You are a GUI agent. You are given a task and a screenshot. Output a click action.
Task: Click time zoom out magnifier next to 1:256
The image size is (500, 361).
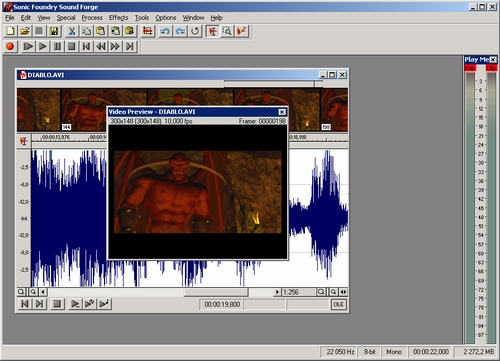coord(321,292)
